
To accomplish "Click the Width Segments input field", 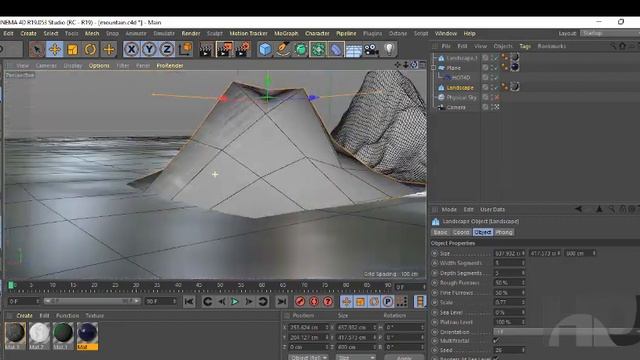I will coord(509,263).
